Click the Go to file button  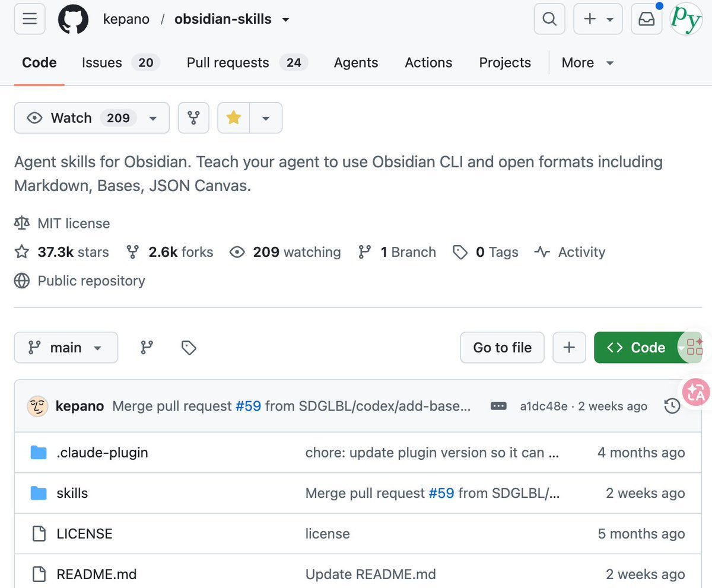[x=502, y=348]
